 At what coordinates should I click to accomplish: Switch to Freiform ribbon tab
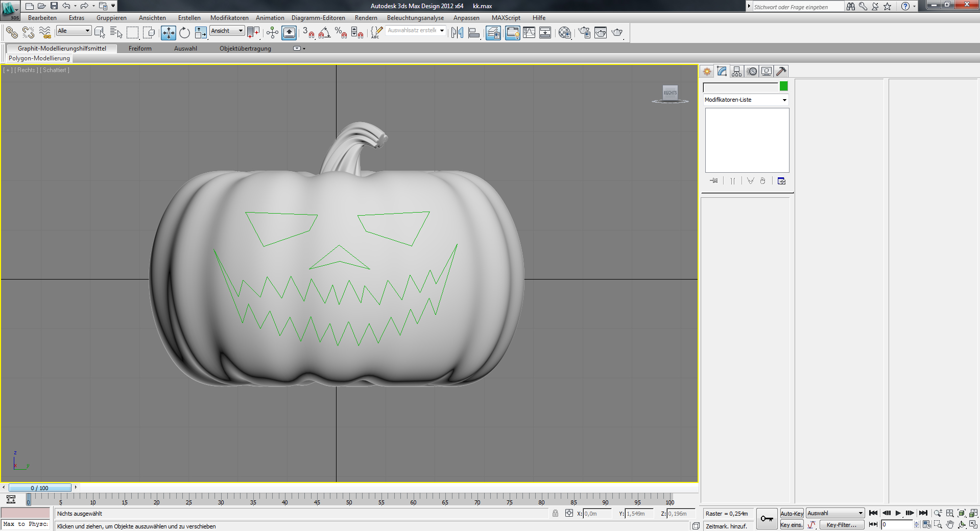(140, 49)
